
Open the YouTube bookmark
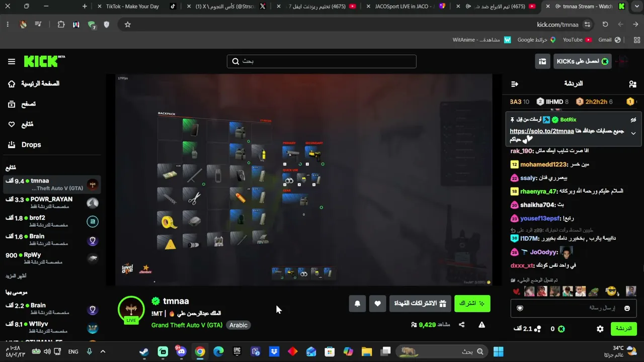[577, 40]
